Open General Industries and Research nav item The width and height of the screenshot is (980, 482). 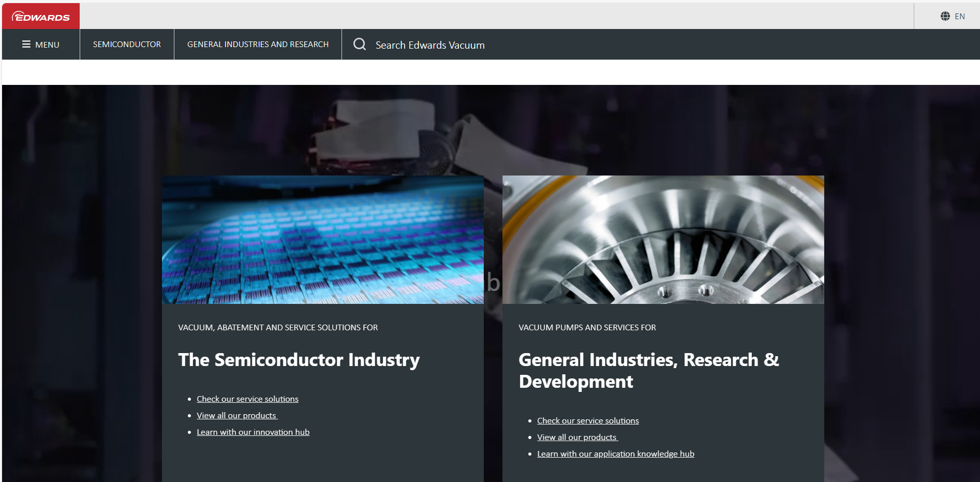coord(258,45)
